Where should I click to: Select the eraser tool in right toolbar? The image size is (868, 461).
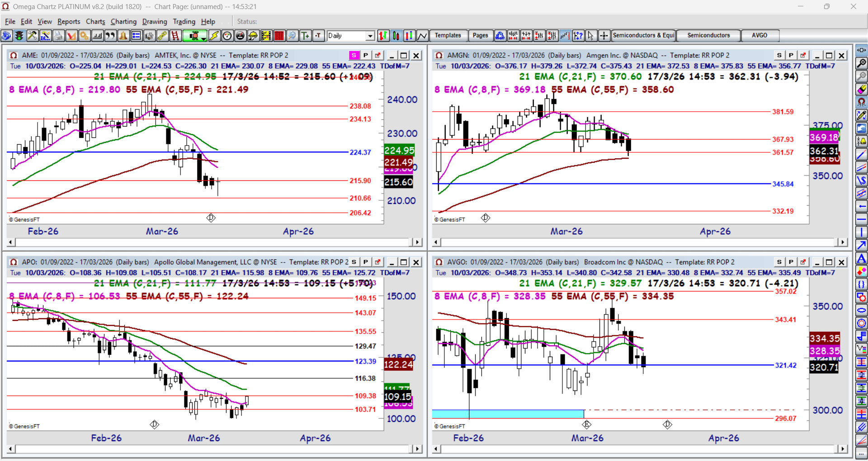[x=862, y=89]
